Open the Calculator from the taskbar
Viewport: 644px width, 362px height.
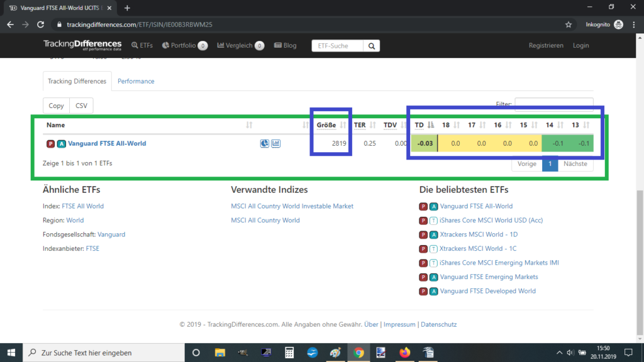click(x=289, y=353)
